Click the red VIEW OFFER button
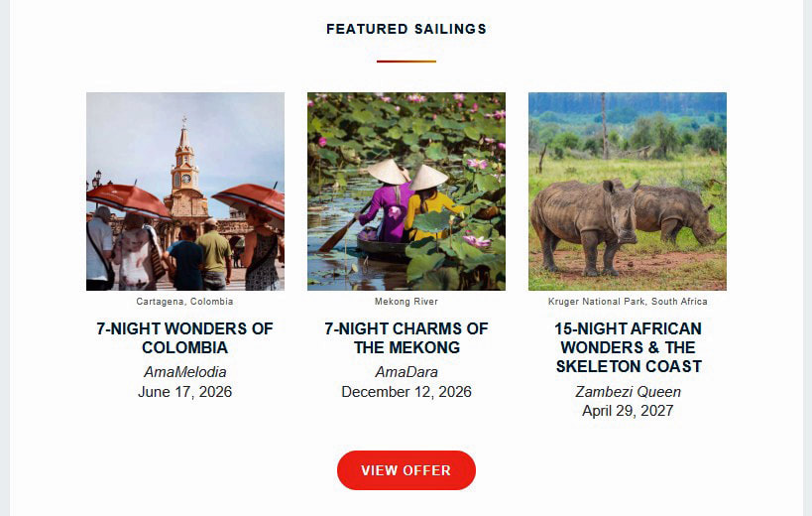 click(406, 470)
